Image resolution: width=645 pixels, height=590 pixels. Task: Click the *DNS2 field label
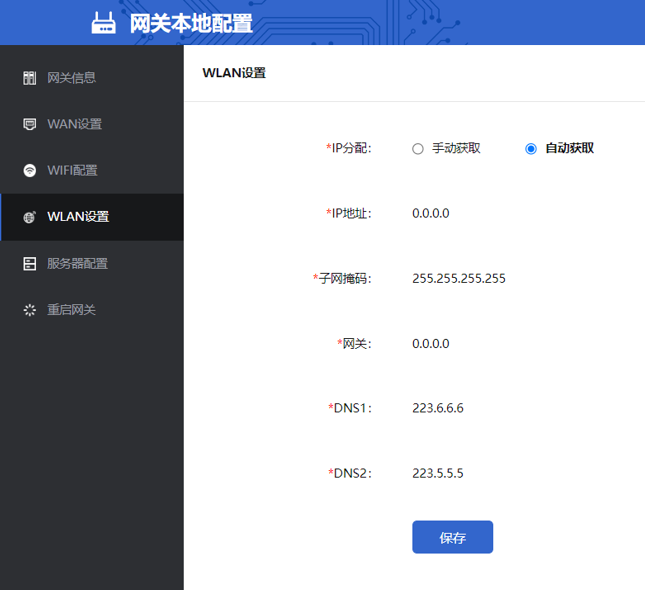click(350, 473)
